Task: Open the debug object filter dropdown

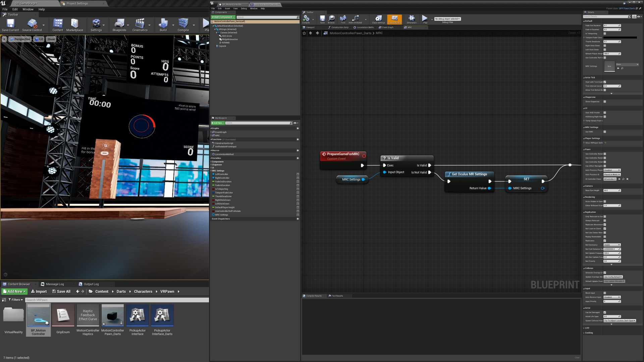Action: coord(447,19)
